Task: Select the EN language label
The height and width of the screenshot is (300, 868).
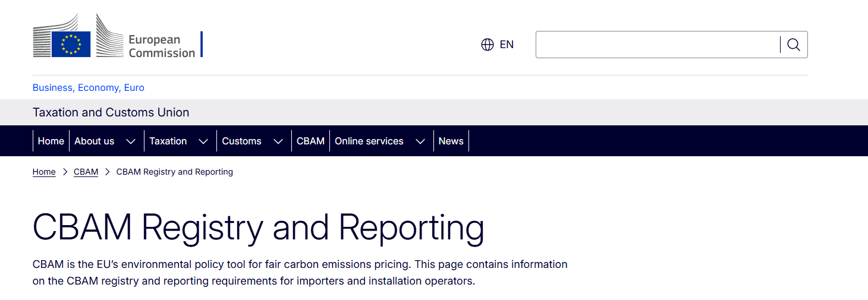Action: click(507, 45)
